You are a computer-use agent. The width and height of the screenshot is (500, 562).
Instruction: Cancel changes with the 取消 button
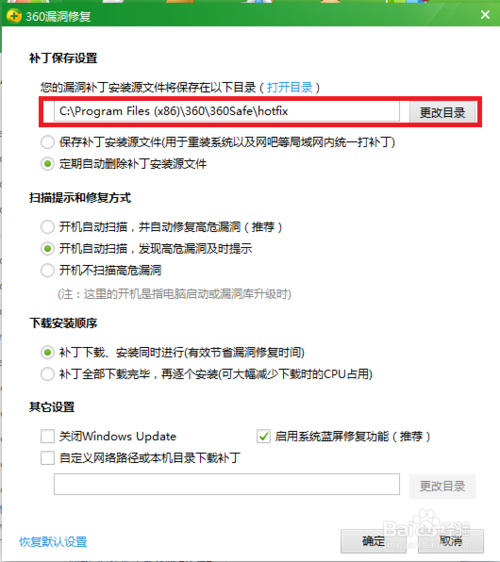(x=451, y=541)
